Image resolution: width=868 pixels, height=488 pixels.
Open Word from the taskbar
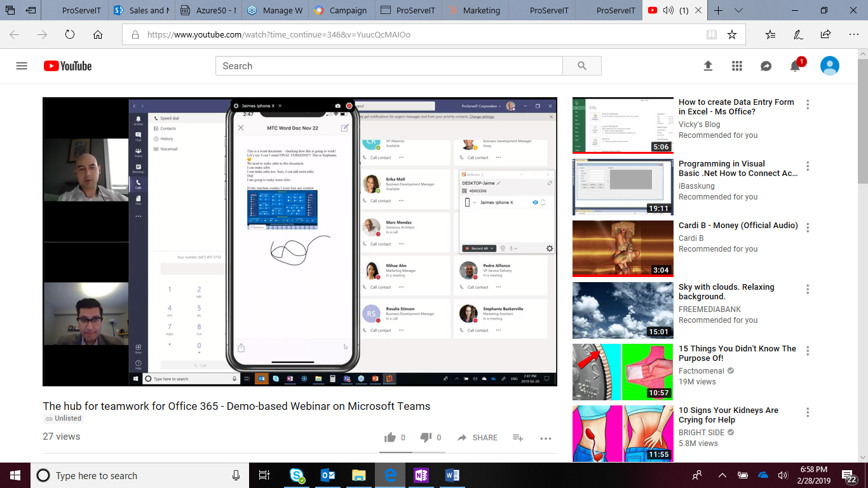tap(452, 475)
